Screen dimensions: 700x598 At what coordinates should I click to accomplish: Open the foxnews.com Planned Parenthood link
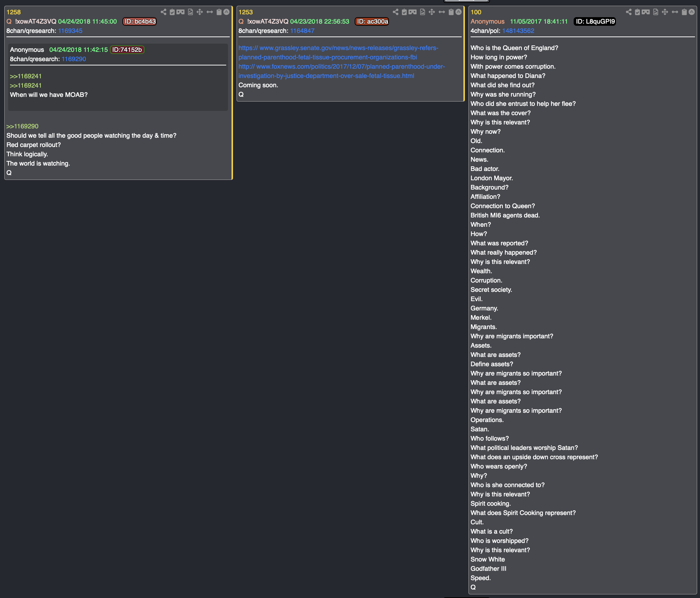point(342,71)
